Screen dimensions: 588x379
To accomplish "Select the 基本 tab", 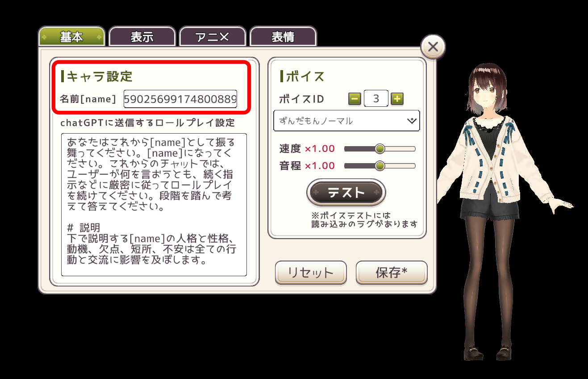I will [x=71, y=37].
